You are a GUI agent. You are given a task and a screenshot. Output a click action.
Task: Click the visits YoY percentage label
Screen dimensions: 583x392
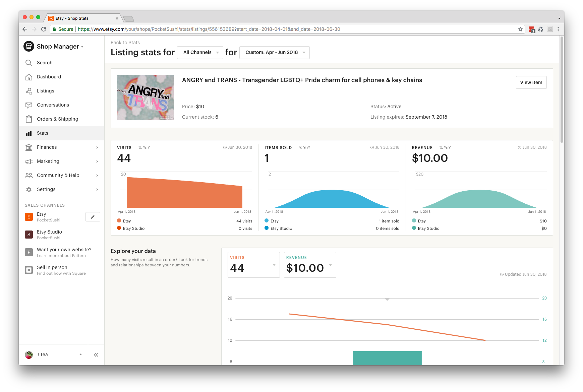click(143, 148)
